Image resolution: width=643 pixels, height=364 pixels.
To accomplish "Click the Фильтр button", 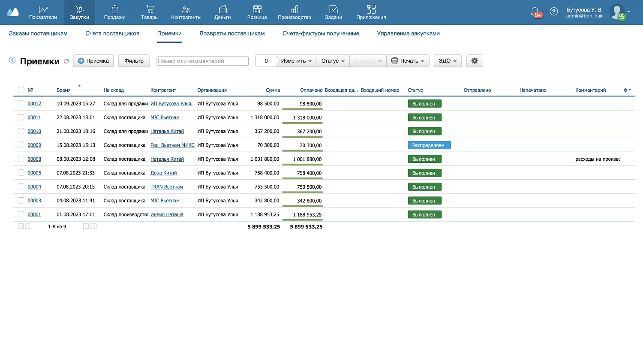I will [134, 61].
